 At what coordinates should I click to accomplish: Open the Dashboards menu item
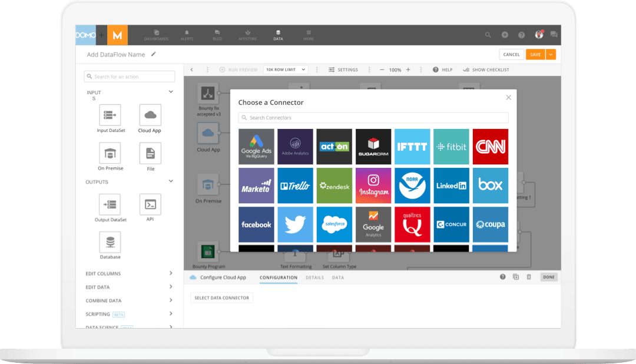[x=156, y=35]
